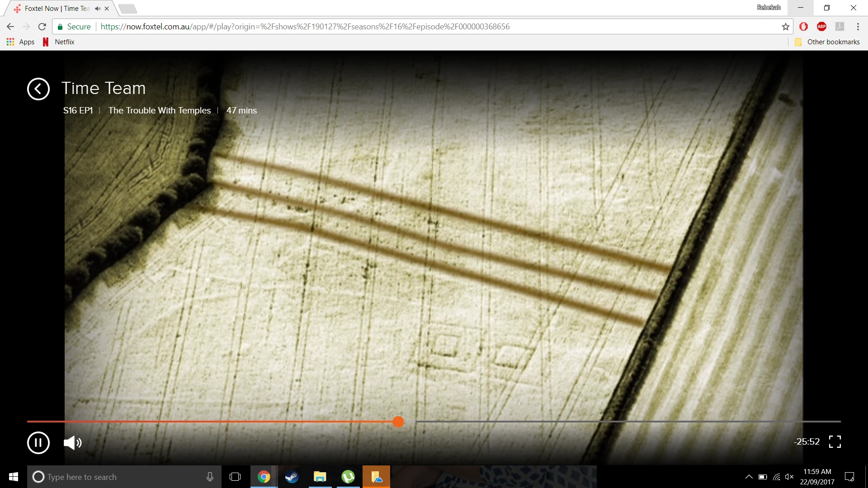Open the Wi-Fi network tray icon
The image size is (868, 488).
(x=776, y=477)
